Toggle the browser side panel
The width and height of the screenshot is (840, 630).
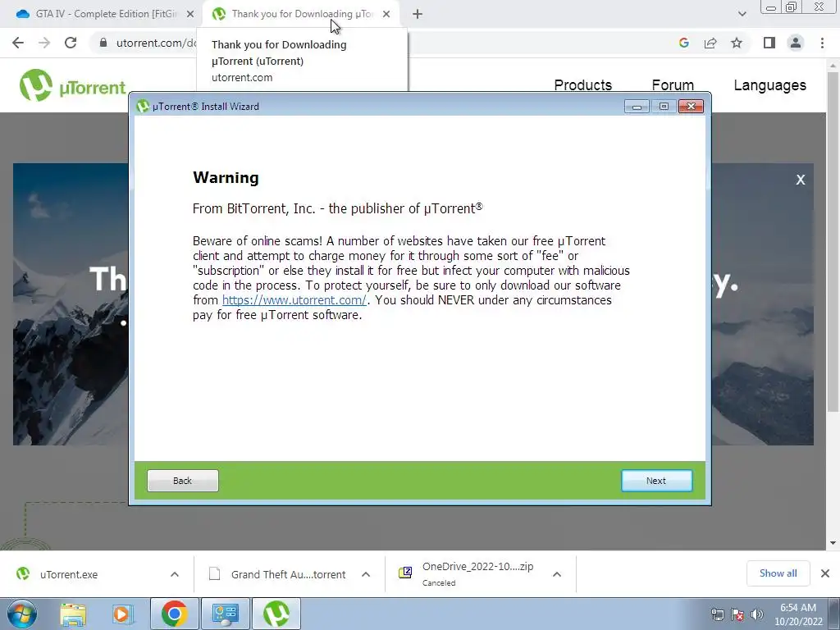click(x=769, y=43)
